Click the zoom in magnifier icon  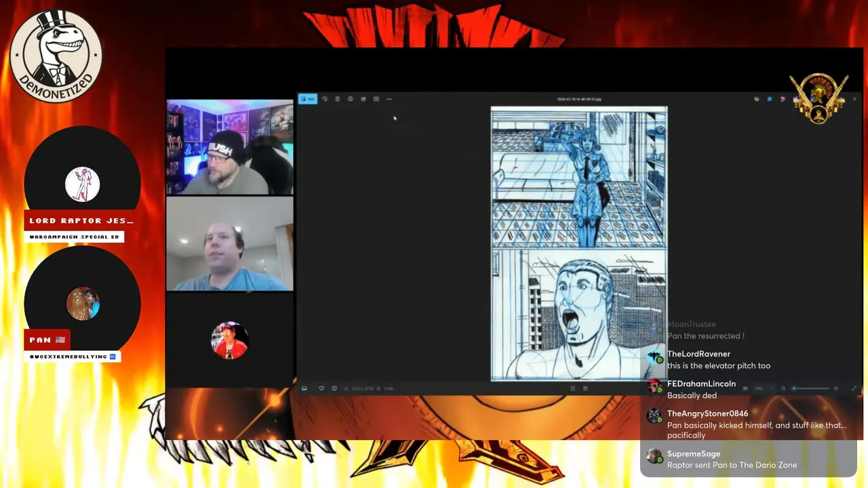click(x=835, y=388)
